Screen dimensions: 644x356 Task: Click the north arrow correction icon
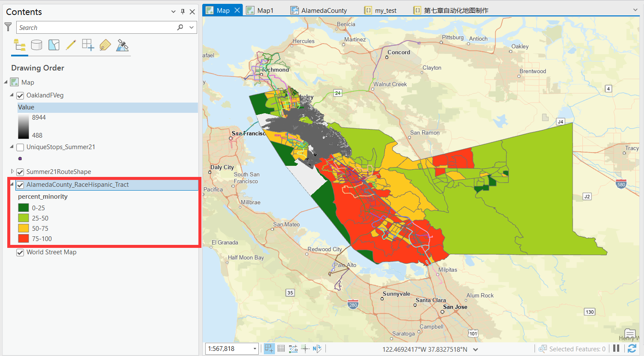[x=317, y=349]
